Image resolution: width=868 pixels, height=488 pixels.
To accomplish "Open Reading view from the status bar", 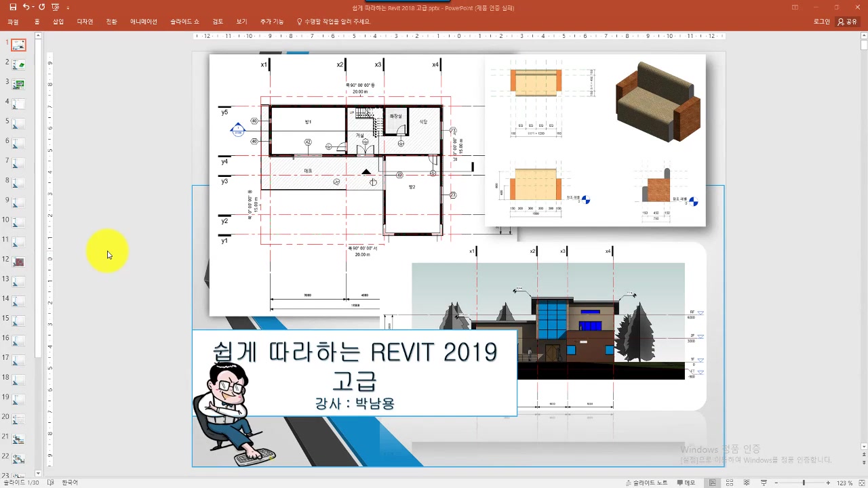I will tap(746, 483).
